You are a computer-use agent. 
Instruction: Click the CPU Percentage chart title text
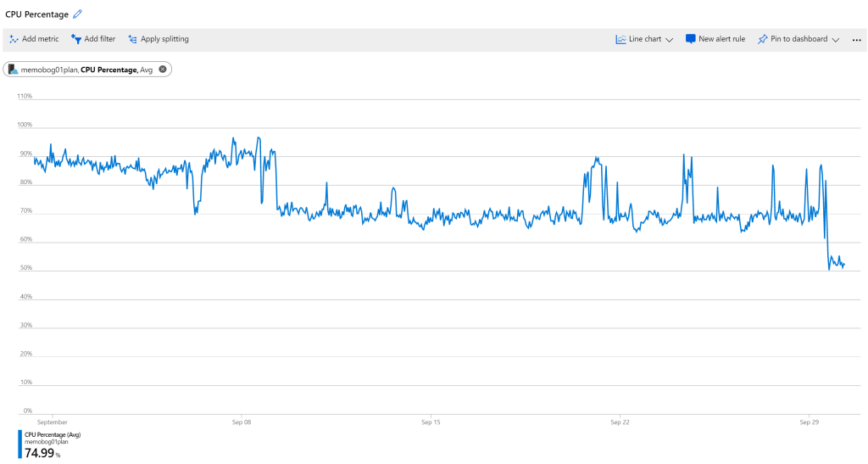[36, 14]
